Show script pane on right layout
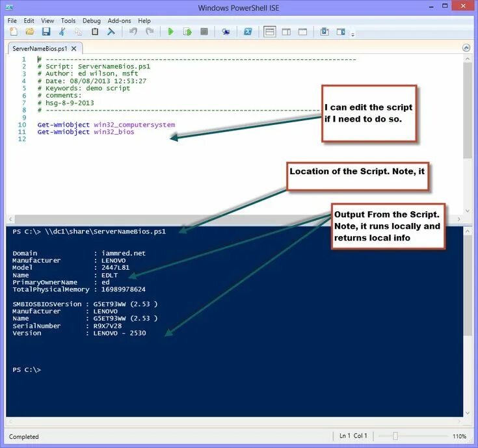The image size is (478, 448). coord(286,32)
